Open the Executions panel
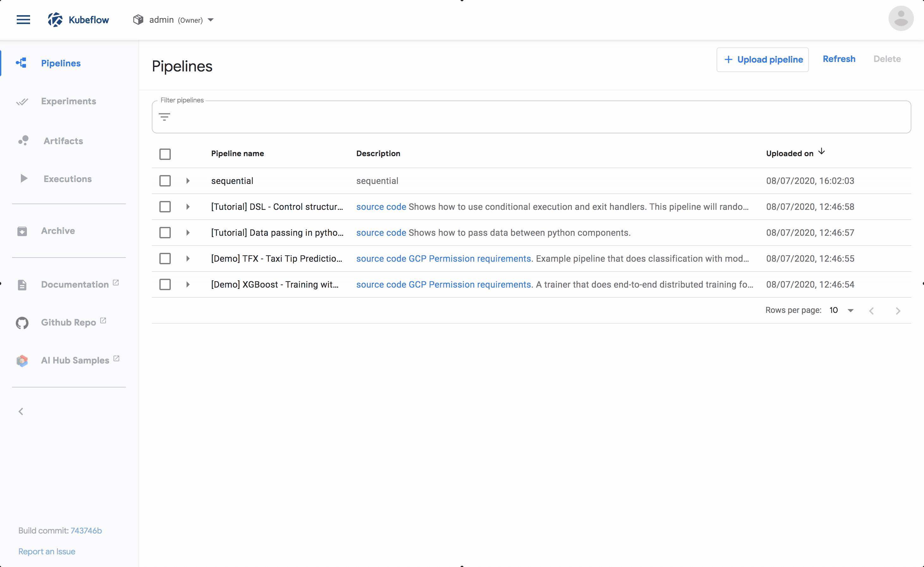Screen dimensions: 924x567 click(x=68, y=179)
